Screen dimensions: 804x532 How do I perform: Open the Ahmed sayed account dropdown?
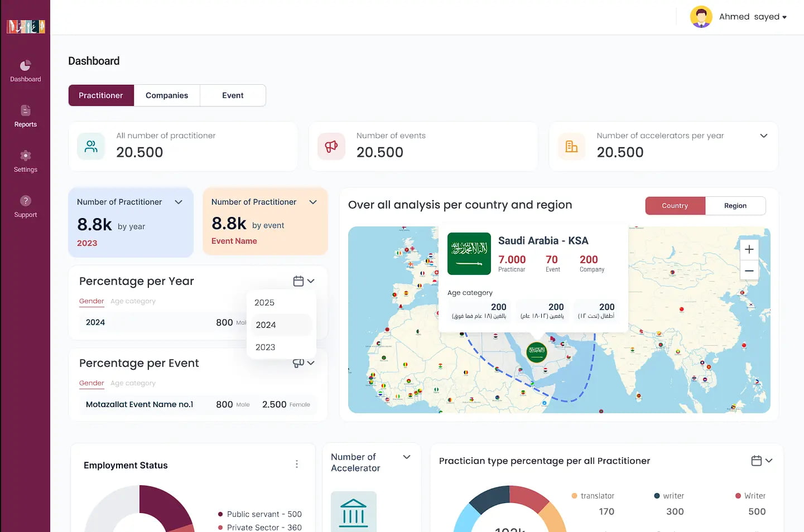coord(752,16)
